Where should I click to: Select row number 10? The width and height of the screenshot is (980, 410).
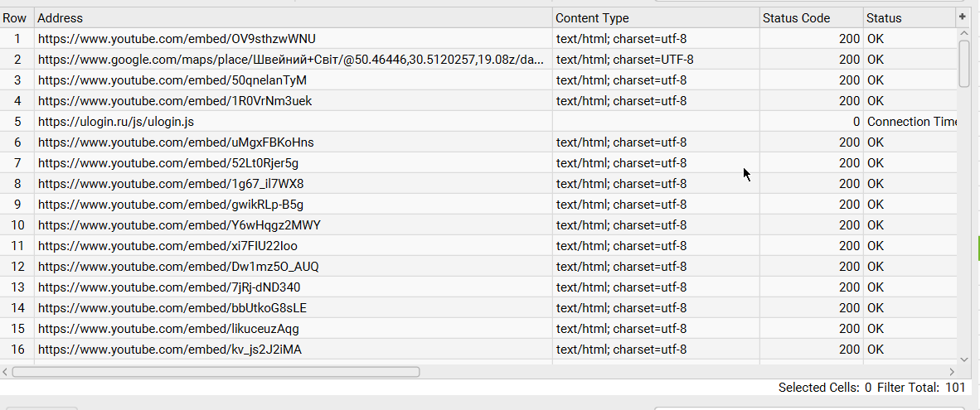17,225
